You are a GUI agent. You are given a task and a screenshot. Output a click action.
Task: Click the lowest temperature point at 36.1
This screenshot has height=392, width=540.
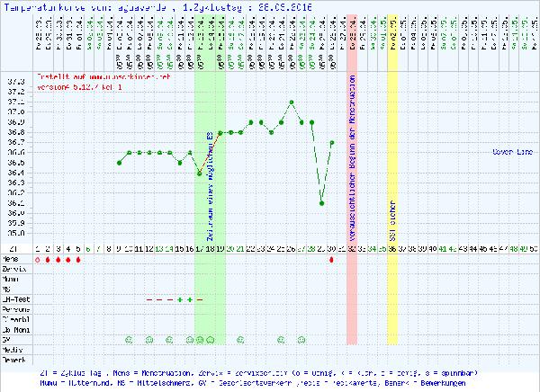[x=322, y=203]
